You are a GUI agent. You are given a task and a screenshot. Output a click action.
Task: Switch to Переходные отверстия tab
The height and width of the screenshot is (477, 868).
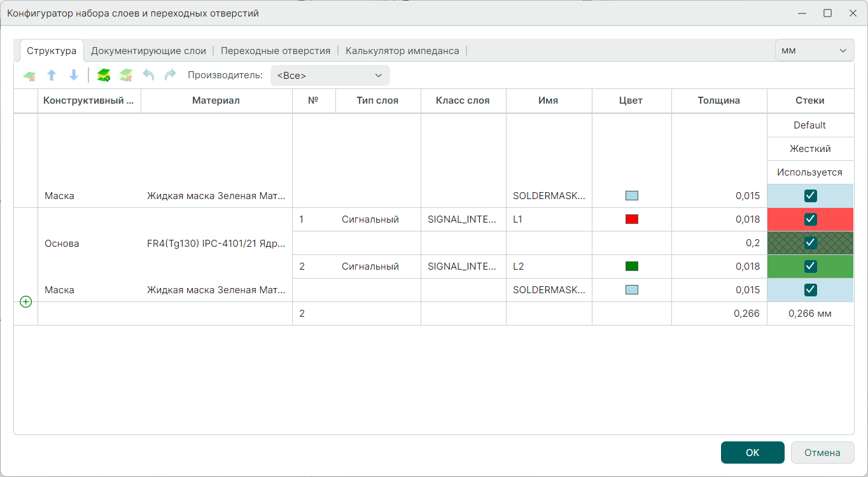(x=276, y=51)
